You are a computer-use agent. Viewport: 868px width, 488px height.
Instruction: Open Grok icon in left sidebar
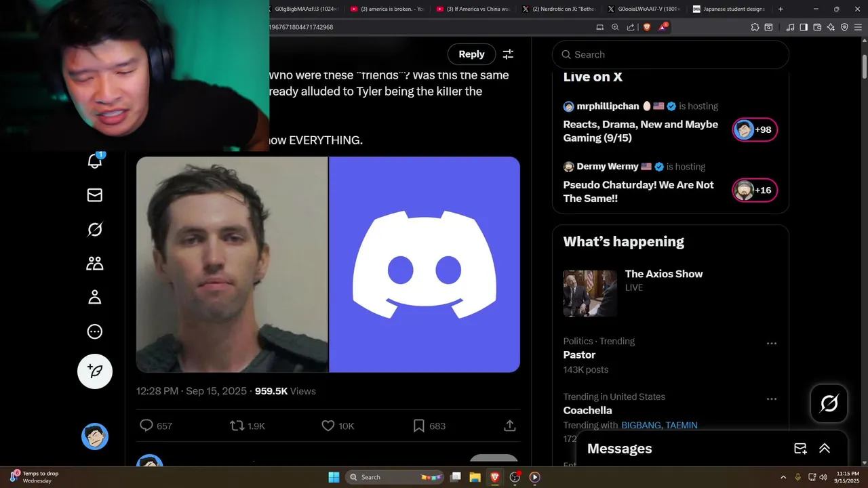click(95, 230)
